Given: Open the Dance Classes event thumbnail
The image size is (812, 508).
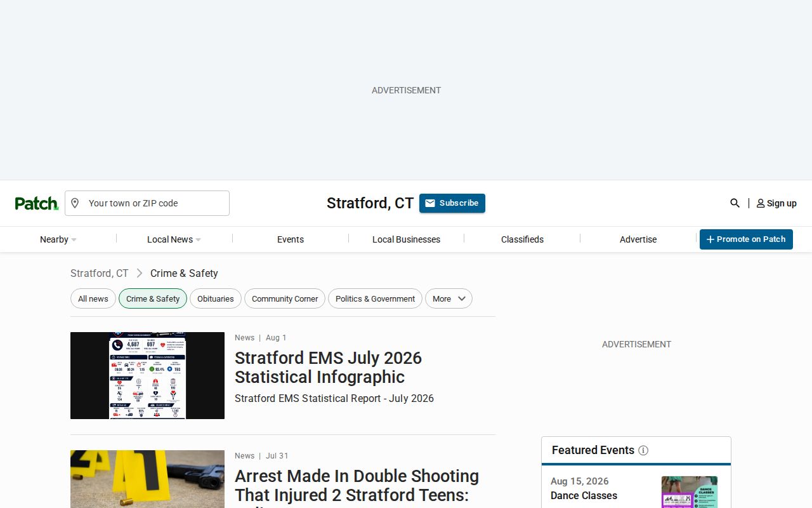Looking at the screenshot, I should pos(690,492).
